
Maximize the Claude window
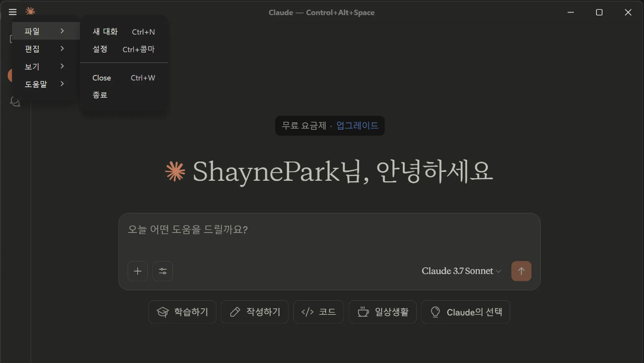599,12
